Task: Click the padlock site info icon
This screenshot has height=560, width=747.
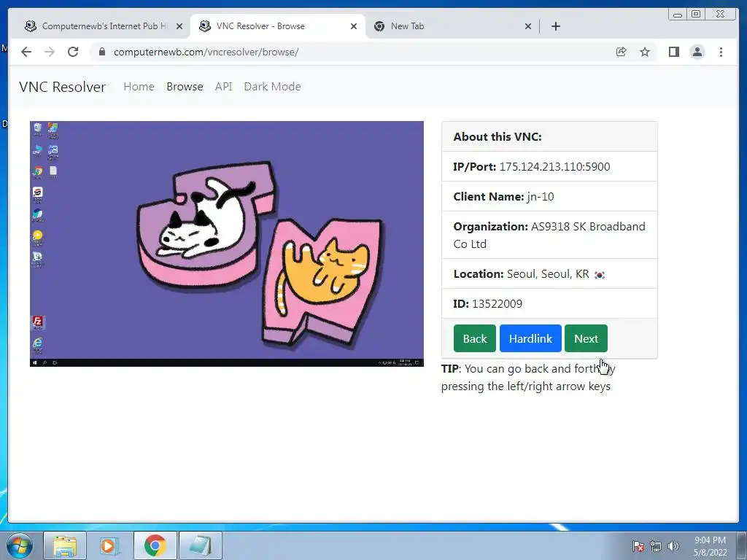Action: (102, 52)
